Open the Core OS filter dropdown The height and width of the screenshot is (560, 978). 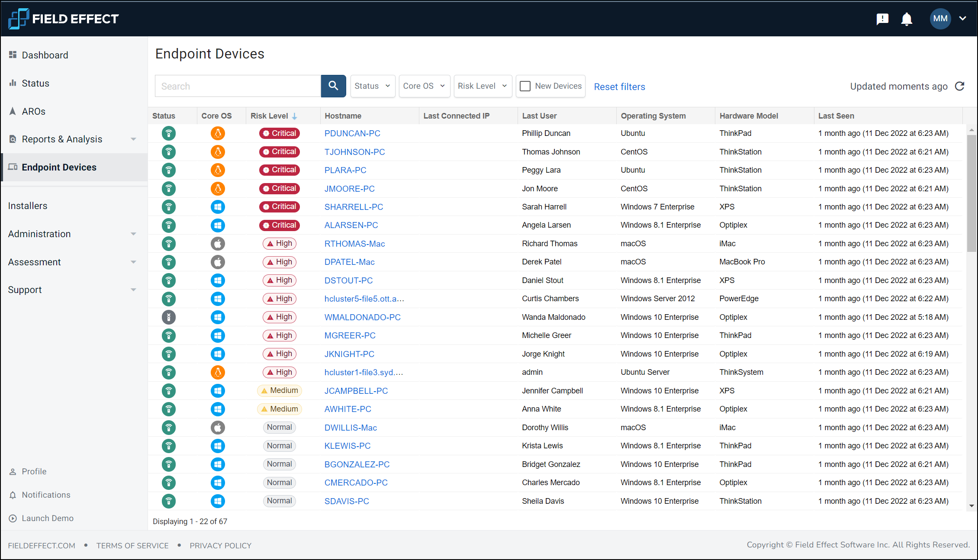point(424,86)
